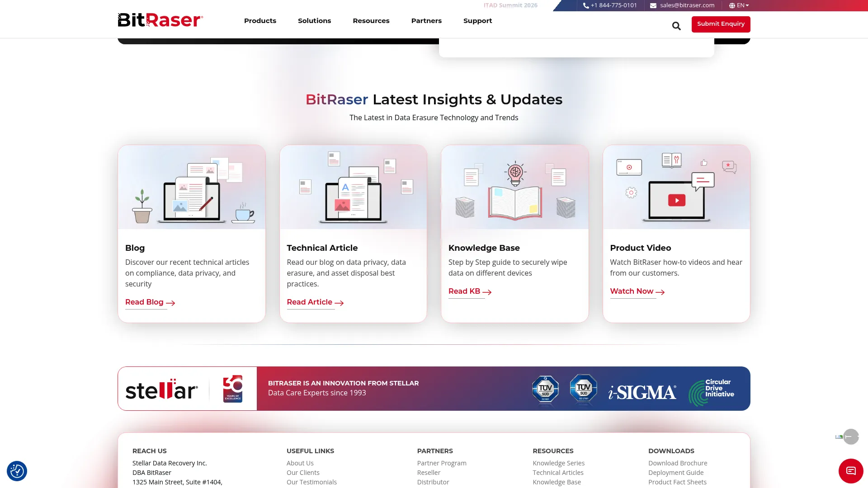The height and width of the screenshot is (488, 868).
Task: Click the TUV SUD ISO 27001 badge
Action: coord(583,389)
